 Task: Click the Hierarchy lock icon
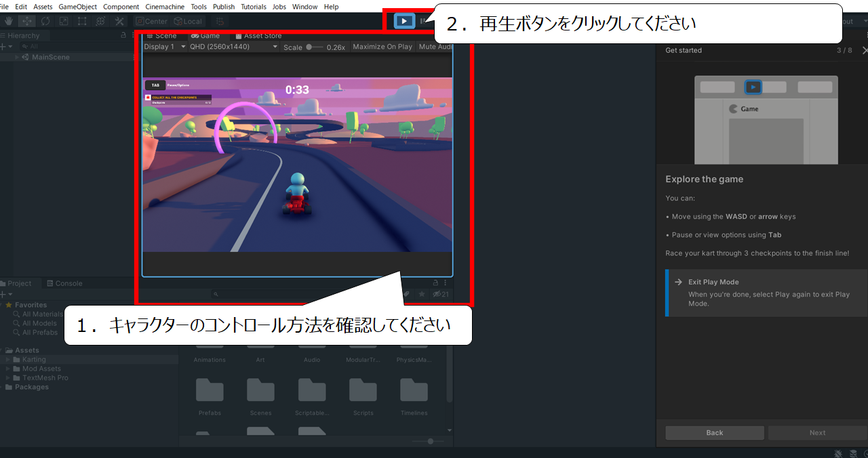click(x=123, y=35)
